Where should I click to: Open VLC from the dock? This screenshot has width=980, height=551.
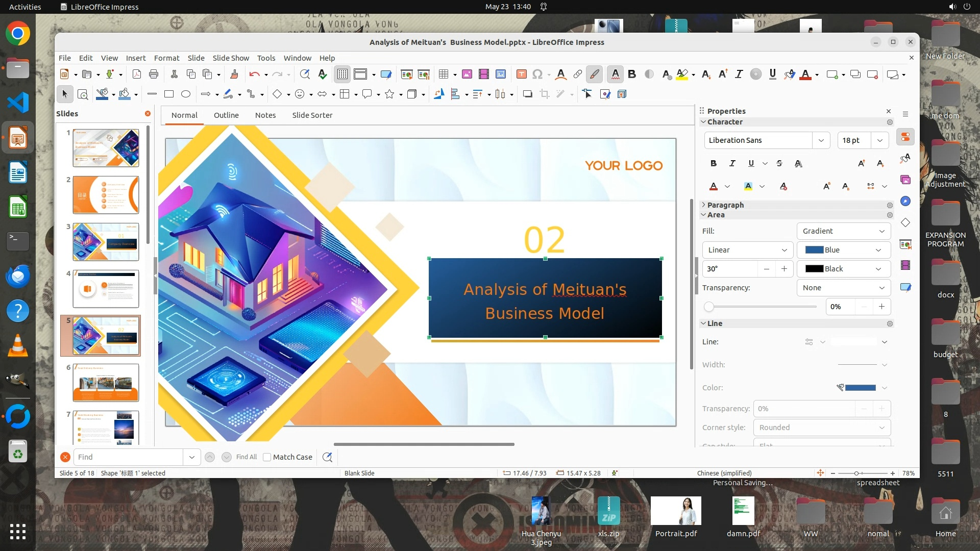click(x=18, y=346)
